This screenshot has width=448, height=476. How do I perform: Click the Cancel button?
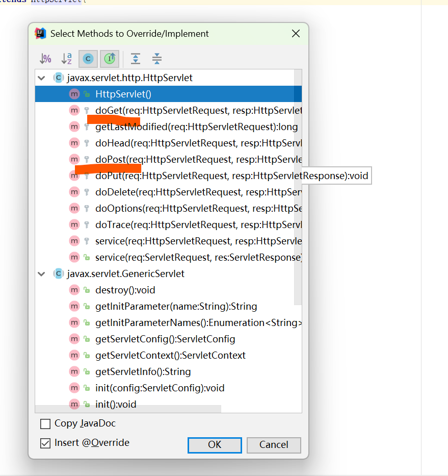pos(274,445)
